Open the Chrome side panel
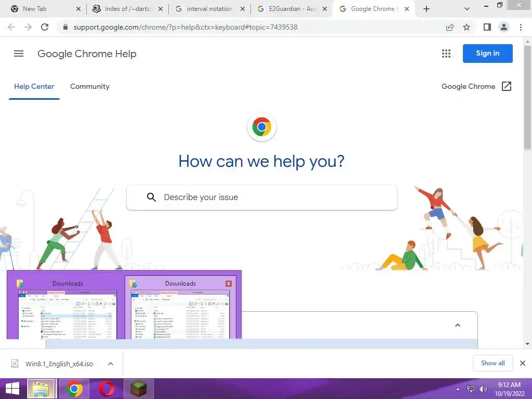Image resolution: width=532 pixels, height=399 pixels. click(487, 27)
